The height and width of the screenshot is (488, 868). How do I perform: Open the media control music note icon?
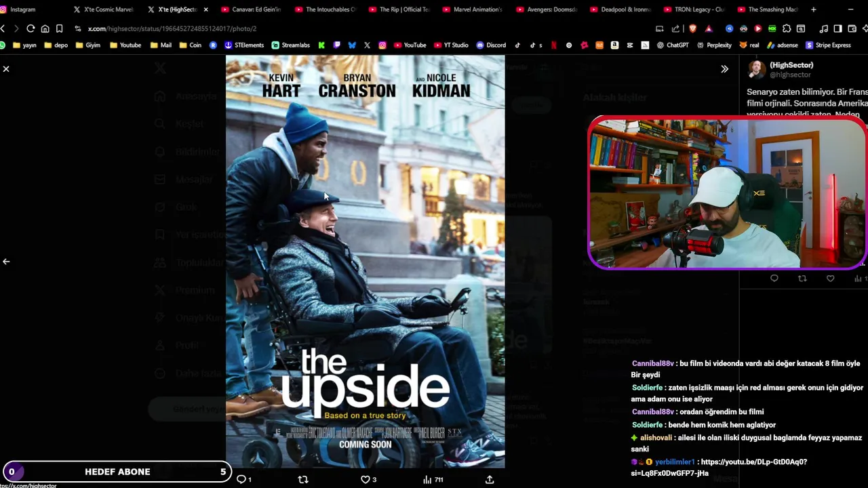pos(824,28)
